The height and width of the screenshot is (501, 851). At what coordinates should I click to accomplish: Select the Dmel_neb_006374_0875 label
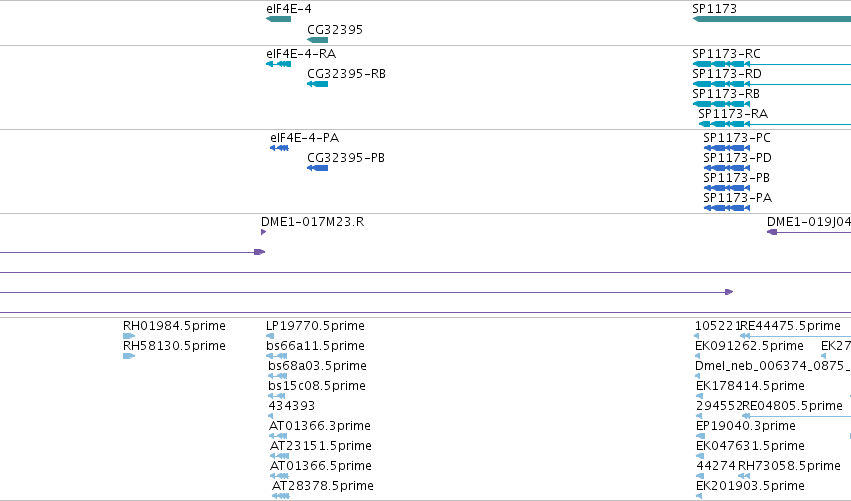[773, 366]
